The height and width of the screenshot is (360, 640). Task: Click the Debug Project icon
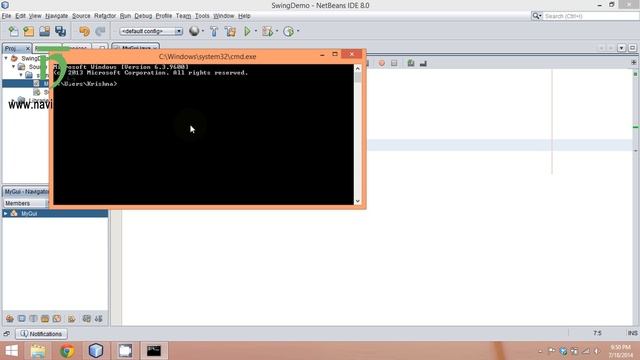point(268,31)
